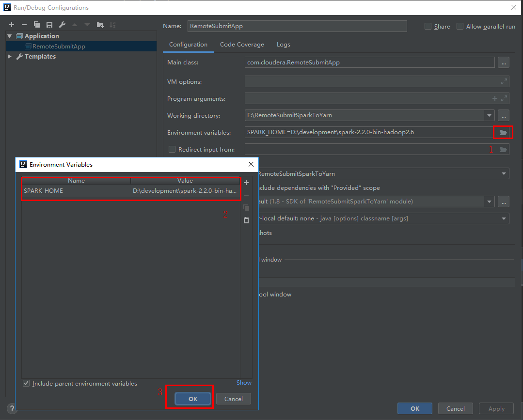Check Include parent environment variables

coord(26,383)
